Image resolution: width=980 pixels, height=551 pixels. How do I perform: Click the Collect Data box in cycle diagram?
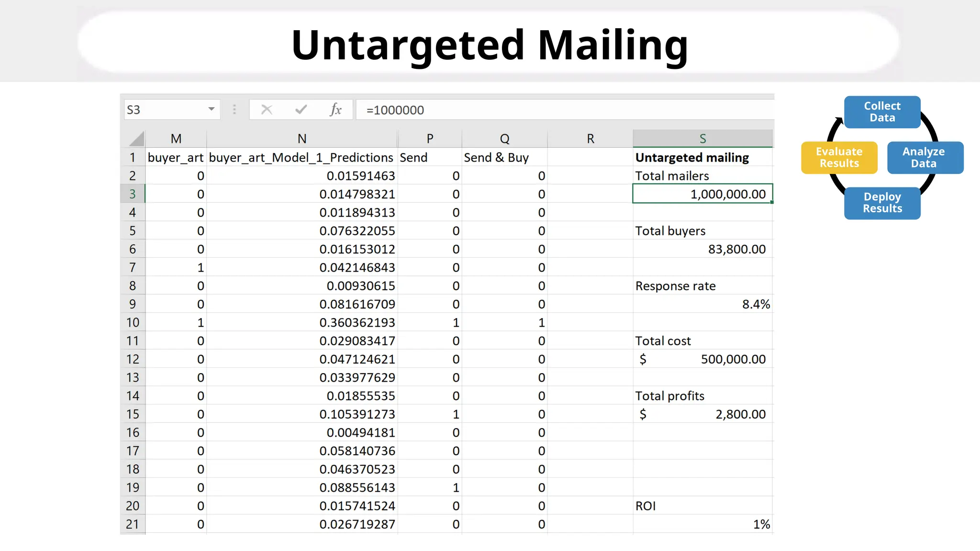[882, 112]
